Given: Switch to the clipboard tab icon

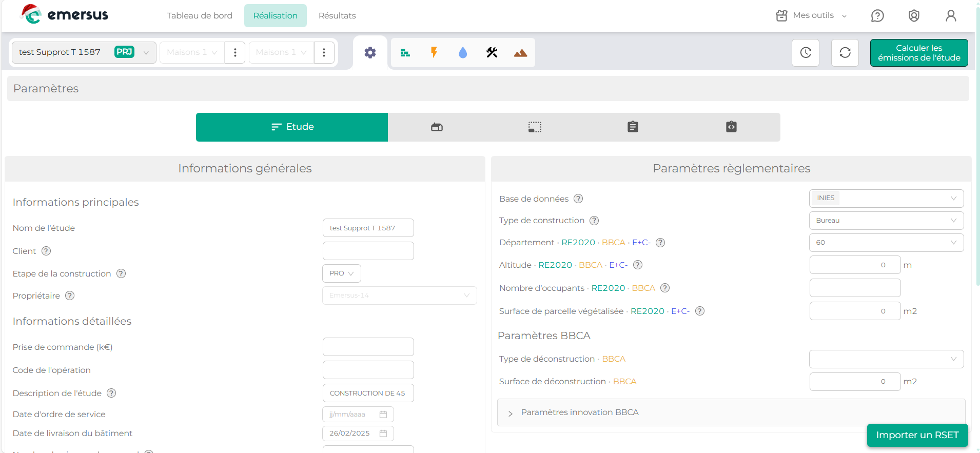Looking at the screenshot, I should tap(633, 127).
